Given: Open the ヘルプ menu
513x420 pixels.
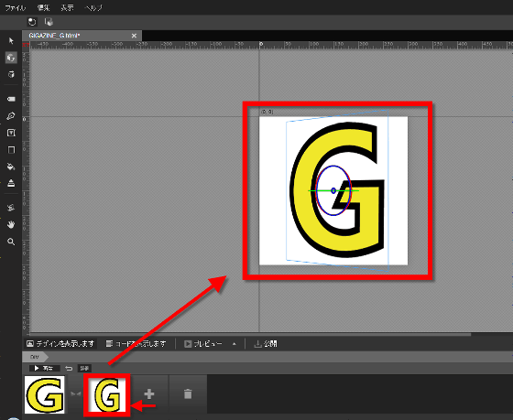Looking at the screenshot, I should tap(93, 7).
